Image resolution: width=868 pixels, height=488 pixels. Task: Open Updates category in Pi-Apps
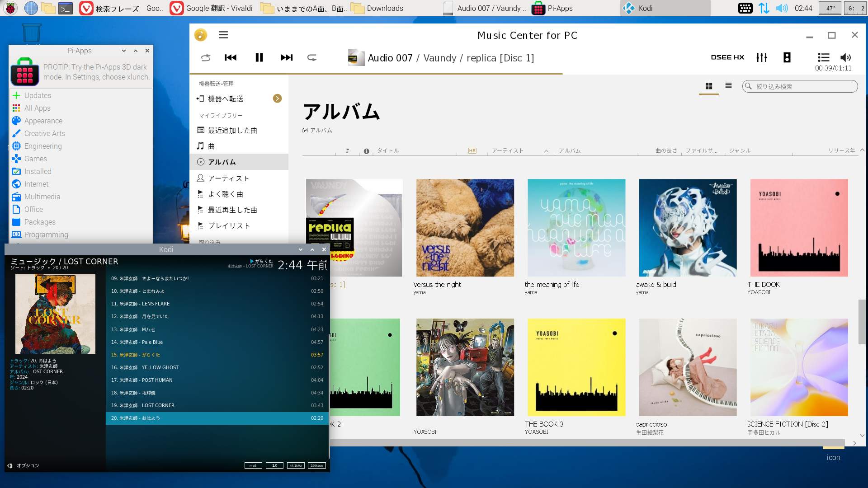80,95
